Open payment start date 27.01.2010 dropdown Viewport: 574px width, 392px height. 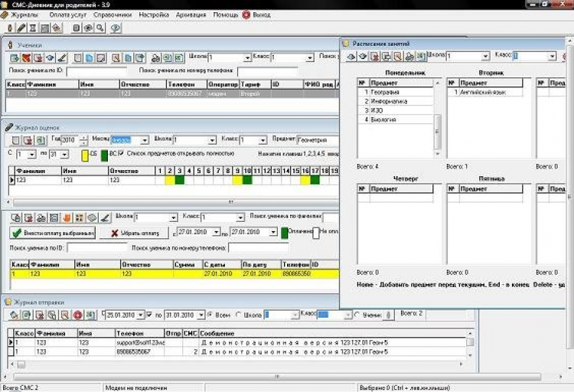(217, 232)
